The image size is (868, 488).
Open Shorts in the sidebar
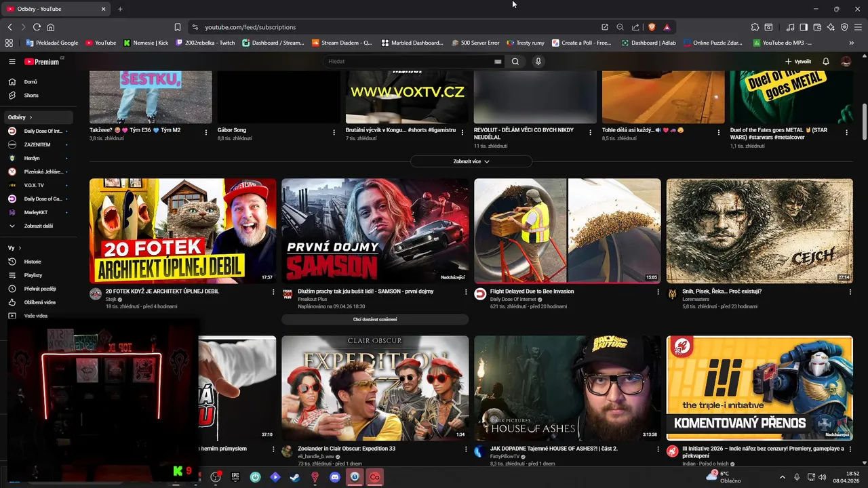[38, 96]
